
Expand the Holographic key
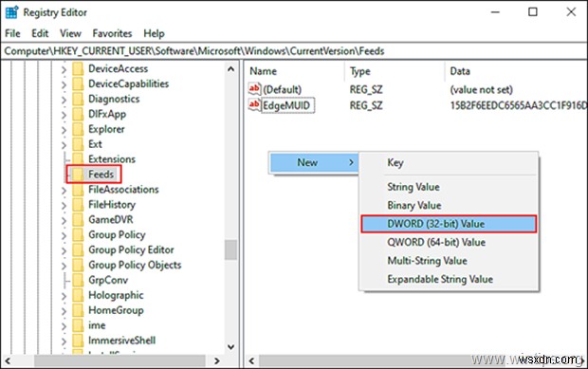click(64, 296)
